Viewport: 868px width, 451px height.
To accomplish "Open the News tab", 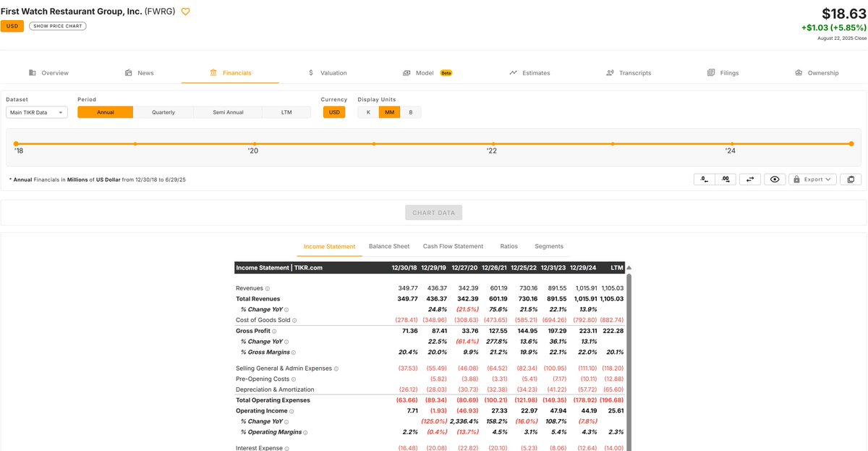I will coord(139,73).
